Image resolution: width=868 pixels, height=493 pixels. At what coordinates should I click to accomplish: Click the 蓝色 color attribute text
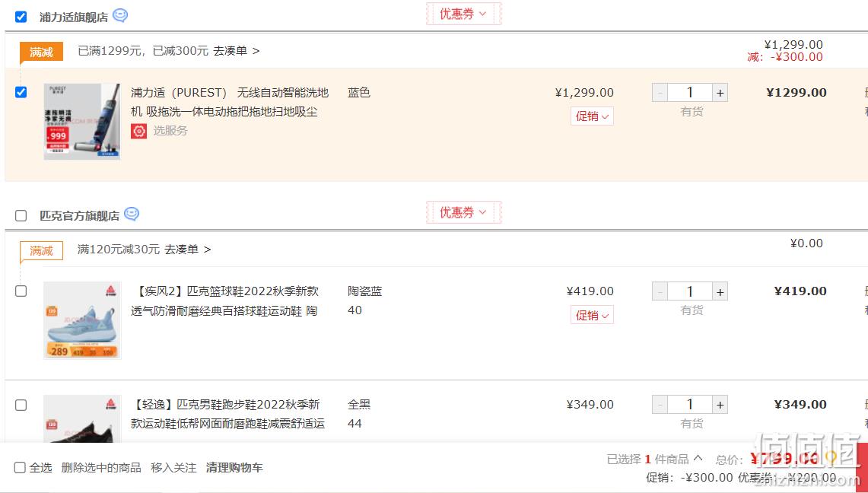click(x=359, y=92)
